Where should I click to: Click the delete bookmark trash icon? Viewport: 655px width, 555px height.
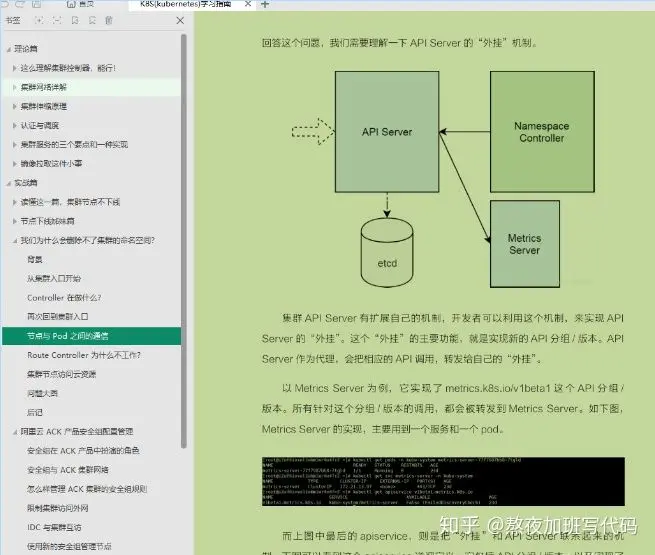click(x=109, y=20)
